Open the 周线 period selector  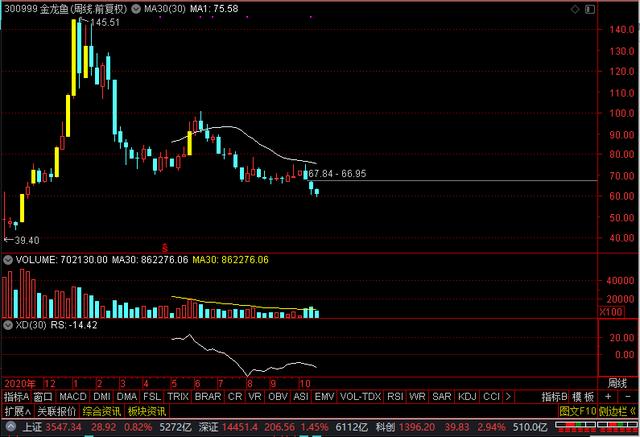[x=619, y=384]
